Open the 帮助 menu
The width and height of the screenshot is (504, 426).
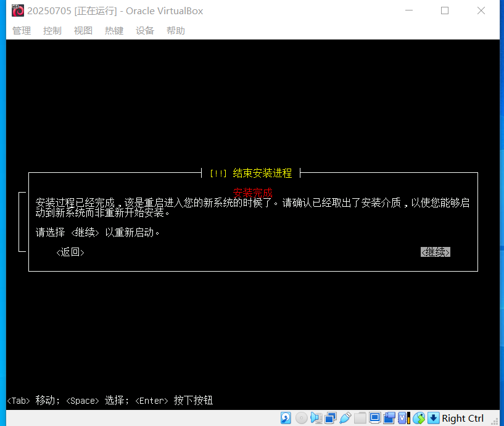click(x=176, y=30)
